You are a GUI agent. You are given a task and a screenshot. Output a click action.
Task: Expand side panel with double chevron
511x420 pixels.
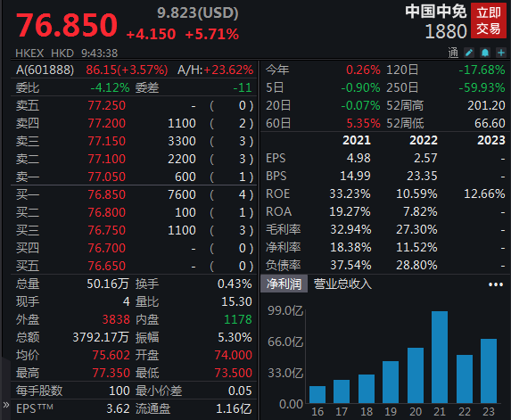coord(6,405)
